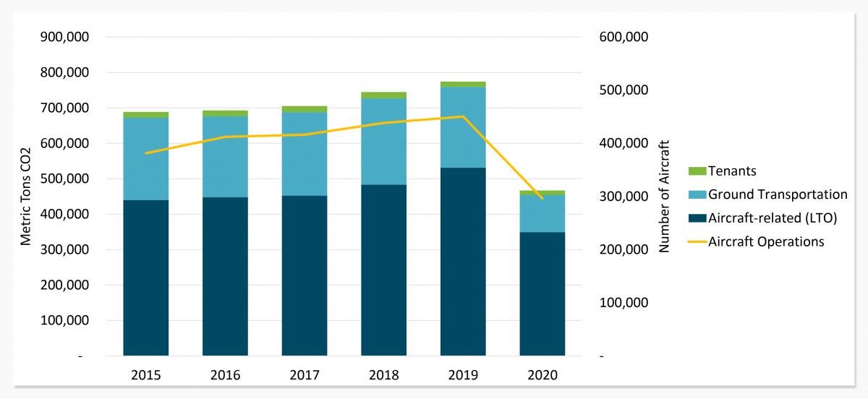Screen dimensions: 868x399
Task: Click the 2017 Ground Transportation bar segment
Action: (x=305, y=154)
